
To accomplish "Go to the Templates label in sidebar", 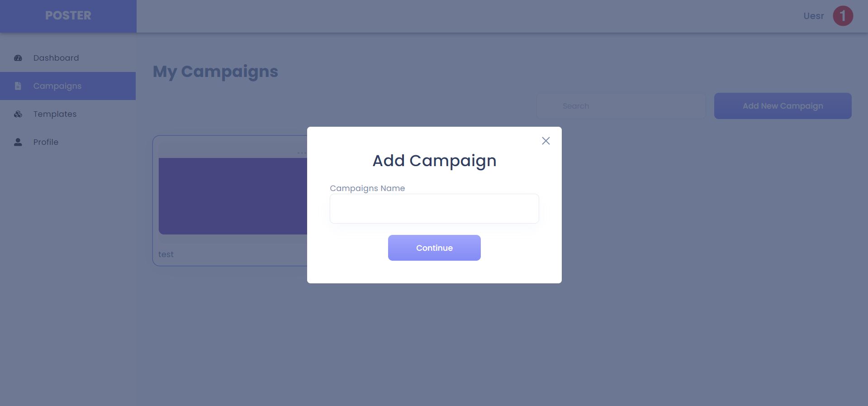I will tap(55, 114).
